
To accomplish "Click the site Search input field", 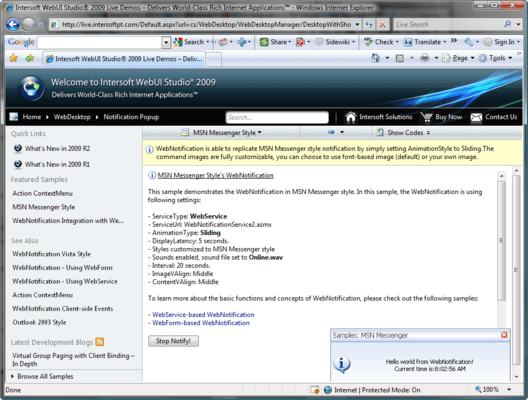I will [x=277, y=117].
